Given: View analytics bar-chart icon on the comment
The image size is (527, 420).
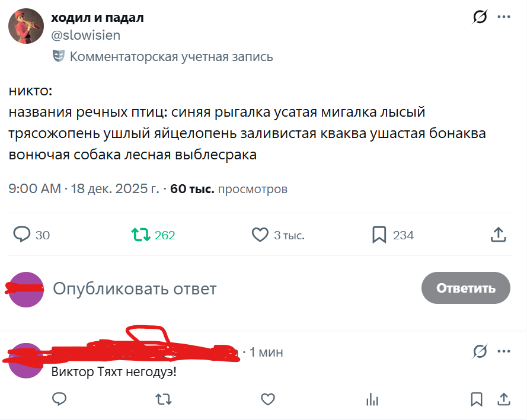Looking at the screenshot, I should [x=372, y=399].
